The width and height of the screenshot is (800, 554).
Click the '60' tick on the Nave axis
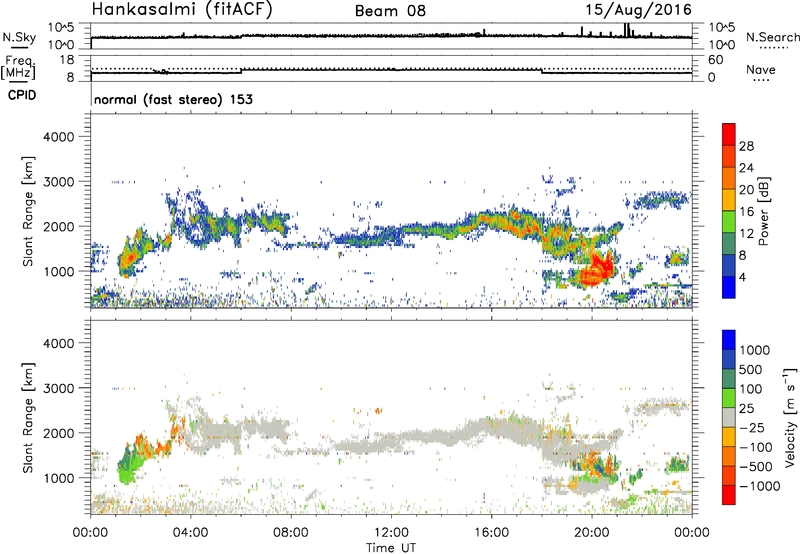click(x=716, y=60)
